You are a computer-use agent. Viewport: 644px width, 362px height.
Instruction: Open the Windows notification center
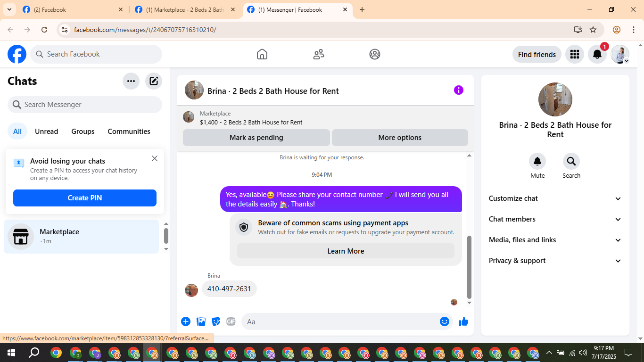[628, 353]
